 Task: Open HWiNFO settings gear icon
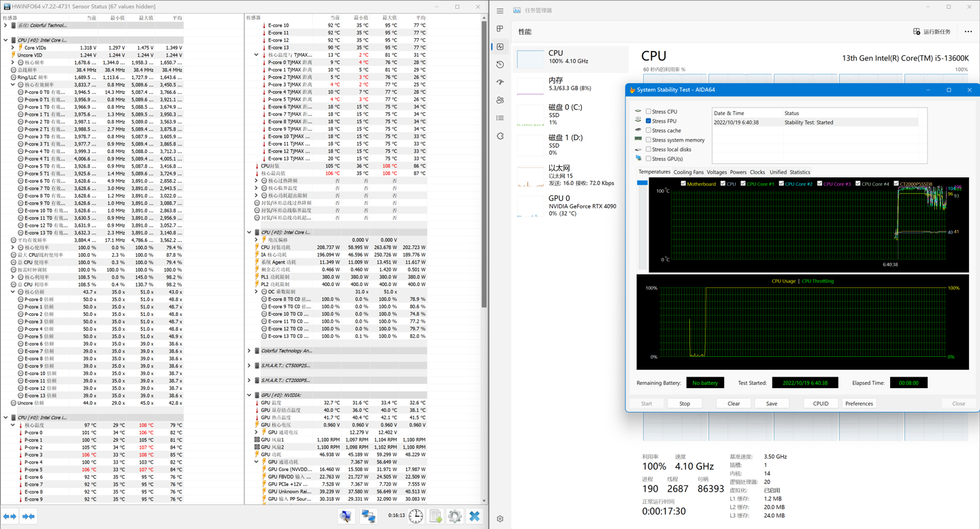pyautogui.click(x=455, y=517)
